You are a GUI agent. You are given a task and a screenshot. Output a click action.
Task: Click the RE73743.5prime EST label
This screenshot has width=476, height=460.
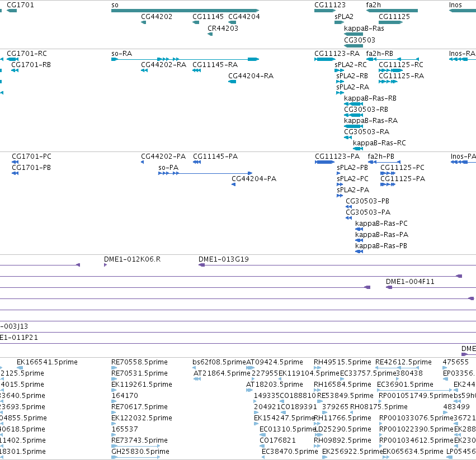point(139,440)
